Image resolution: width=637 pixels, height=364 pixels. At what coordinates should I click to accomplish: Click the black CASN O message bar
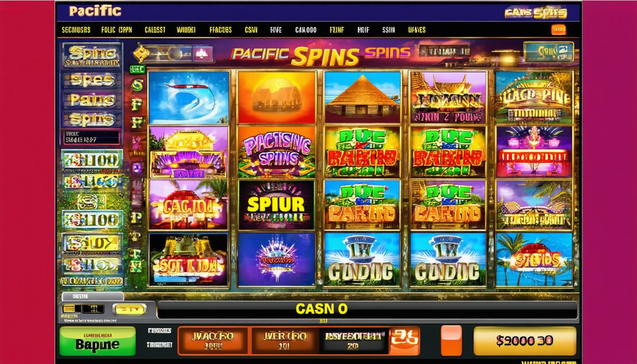click(x=367, y=309)
